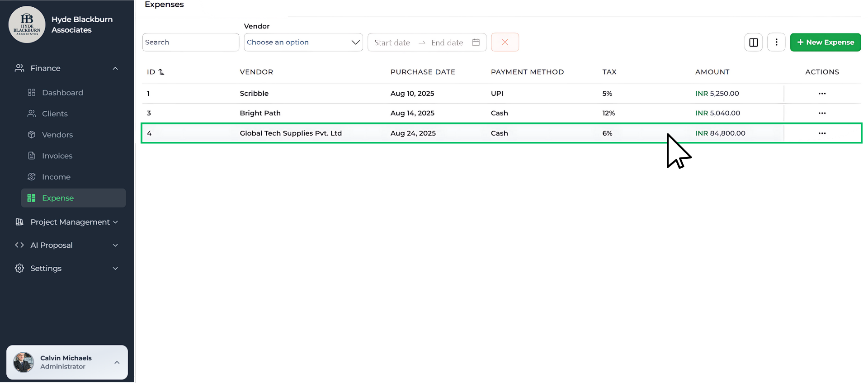The width and height of the screenshot is (868, 383).
Task: Open the Vendor filter dropdown
Action: [303, 43]
